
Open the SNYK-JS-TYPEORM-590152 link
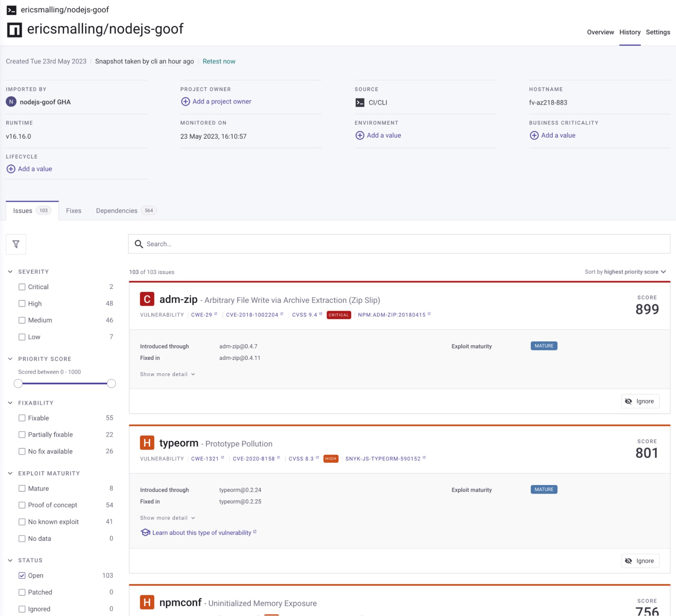385,459
